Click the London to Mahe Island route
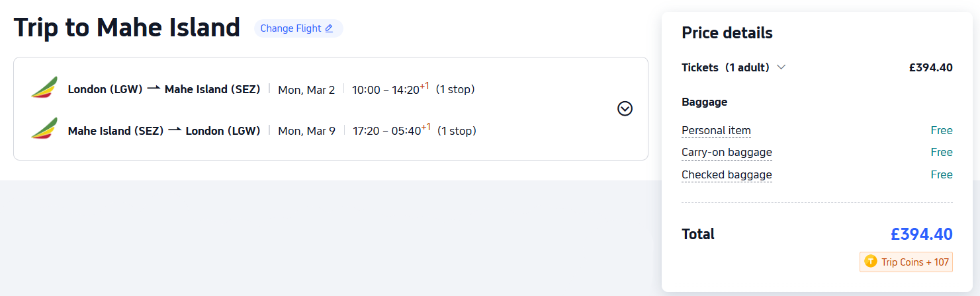 tap(164, 89)
